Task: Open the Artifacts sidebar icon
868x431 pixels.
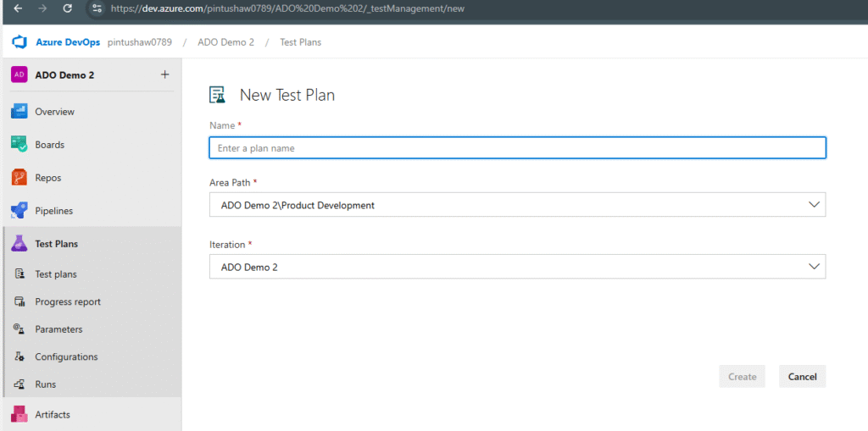Action: pyautogui.click(x=19, y=414)
